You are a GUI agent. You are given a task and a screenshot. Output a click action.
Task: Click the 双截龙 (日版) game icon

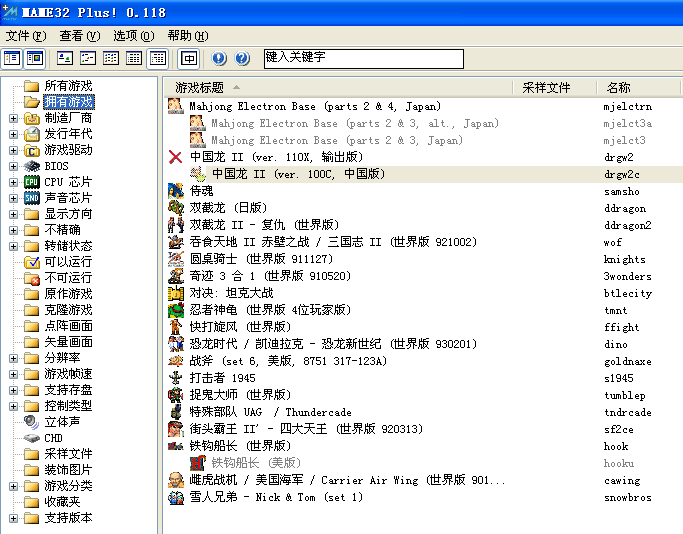(x=176, y=208)
